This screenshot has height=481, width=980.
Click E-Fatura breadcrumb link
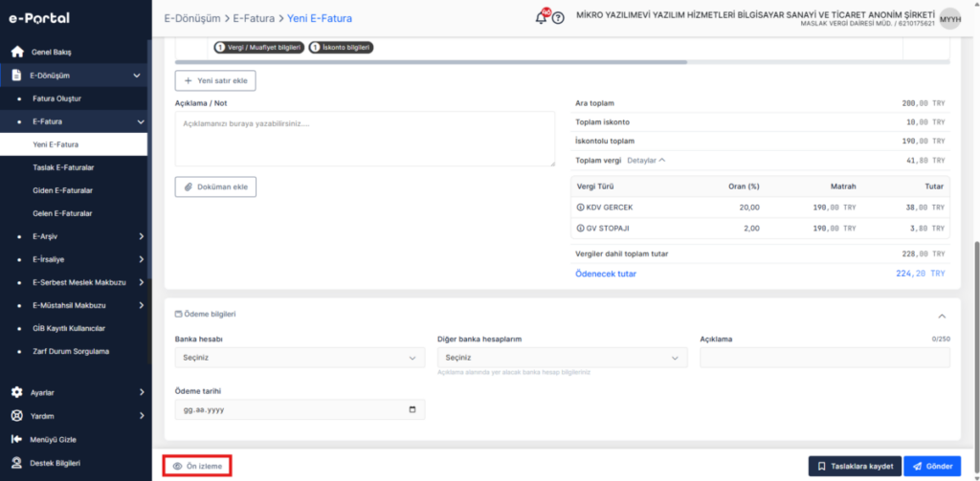254,18
